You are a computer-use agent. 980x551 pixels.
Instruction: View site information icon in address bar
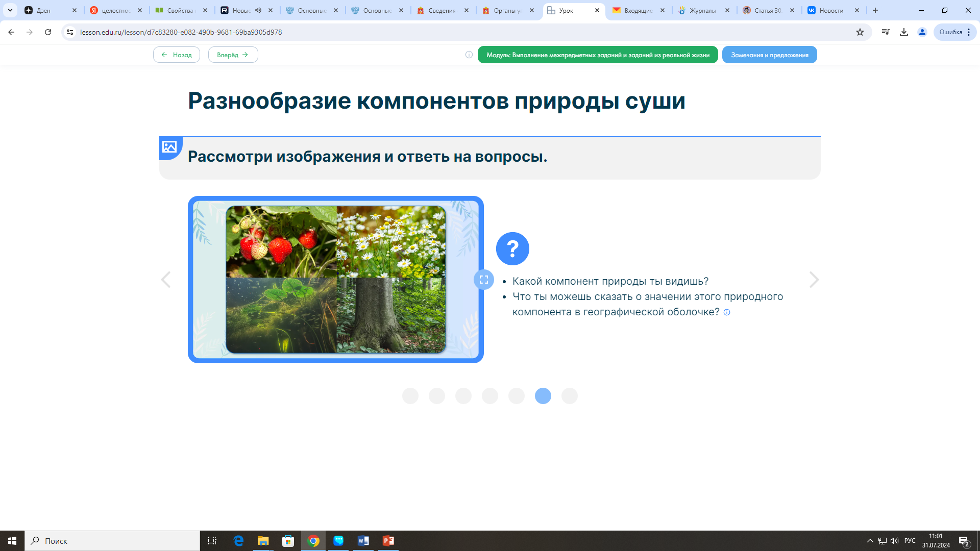pos(70,32)
